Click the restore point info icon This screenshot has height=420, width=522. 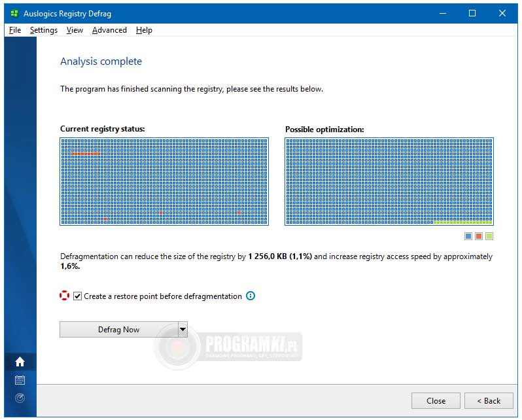[251, 296]
